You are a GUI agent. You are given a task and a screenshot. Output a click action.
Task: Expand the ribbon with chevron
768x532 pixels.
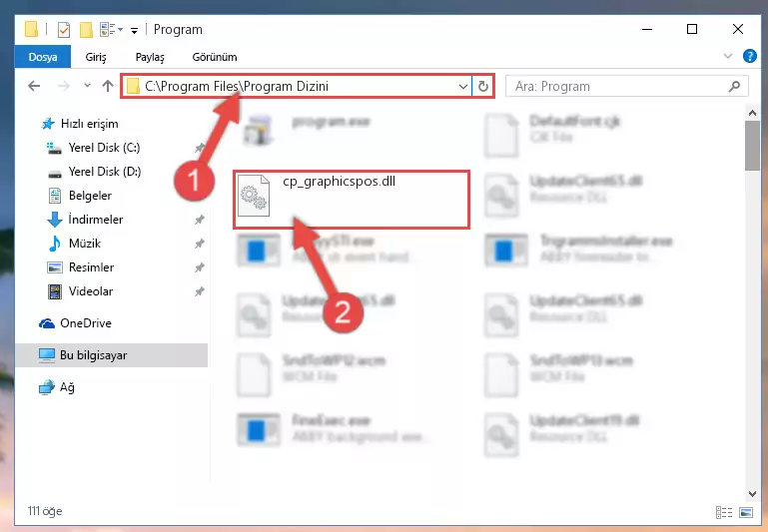click(x=728, y=56)
